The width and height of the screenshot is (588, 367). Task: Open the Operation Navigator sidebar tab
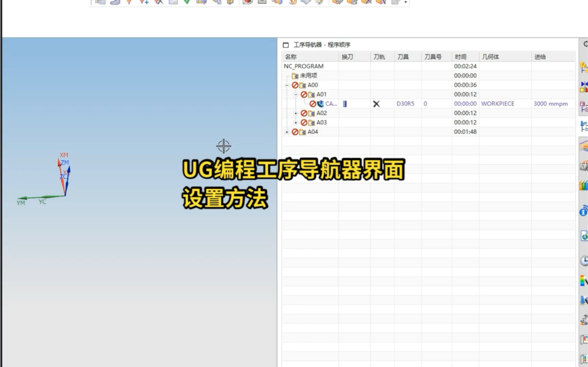click(584, 126)
